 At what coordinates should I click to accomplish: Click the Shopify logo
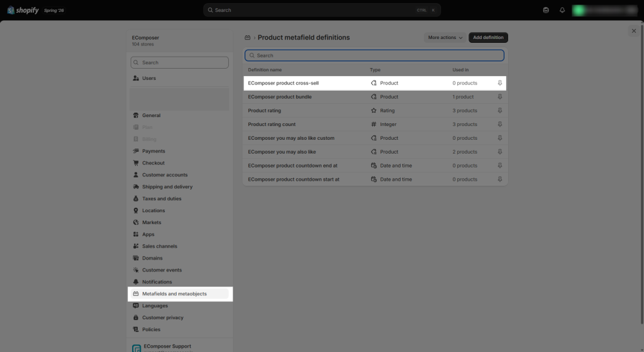click(23, 10)
